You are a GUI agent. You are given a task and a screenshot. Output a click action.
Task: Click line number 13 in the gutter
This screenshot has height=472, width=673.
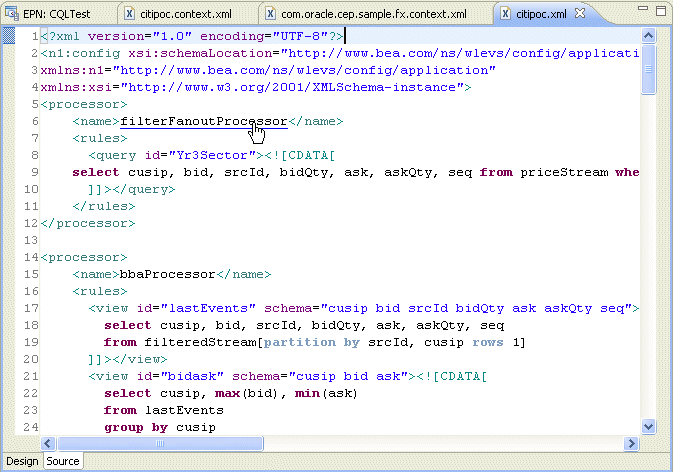click(x=31, y=240)
